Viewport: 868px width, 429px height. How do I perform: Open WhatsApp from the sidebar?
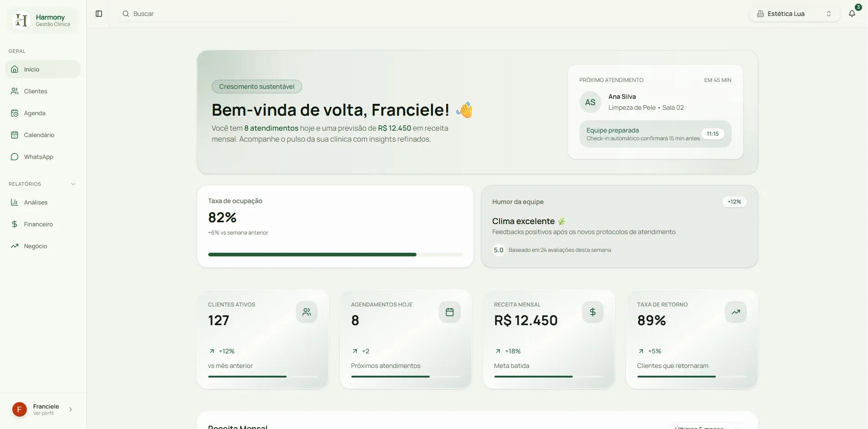pyautogui.click(x=38, y=157)
